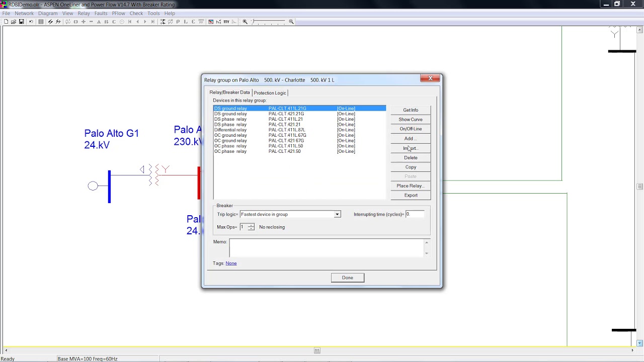Click the Delete button in relay dialog
This screenshot has height=362, width=644.
pyautogui.click(x=411, y=158)
